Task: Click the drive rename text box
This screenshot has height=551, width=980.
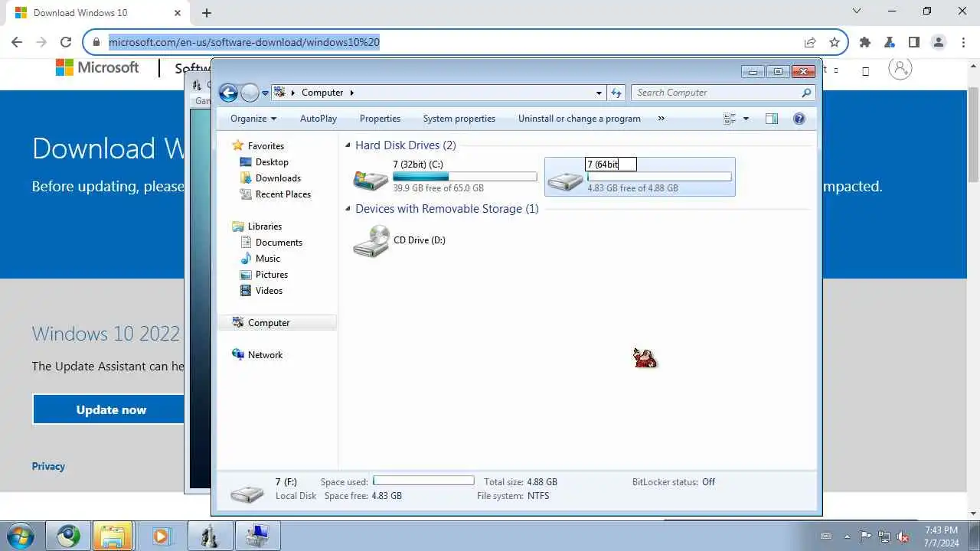Action: point(611,165)
